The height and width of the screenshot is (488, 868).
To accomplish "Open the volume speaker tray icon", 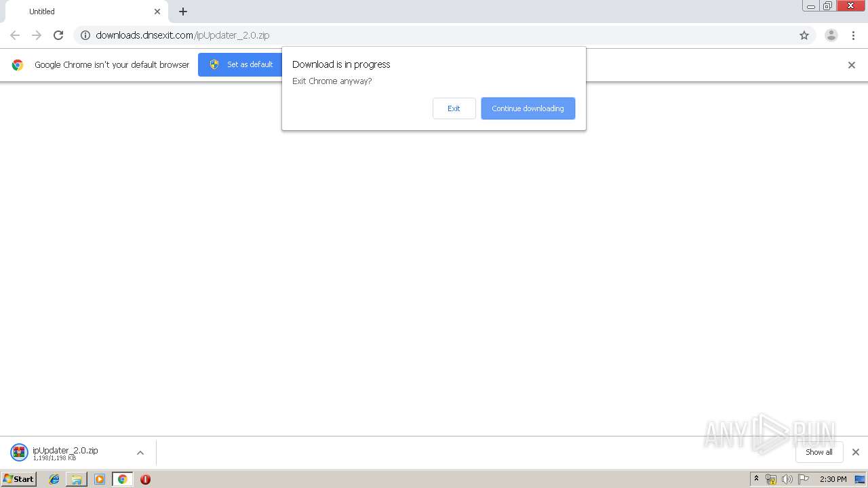I will tap(787, 479).
